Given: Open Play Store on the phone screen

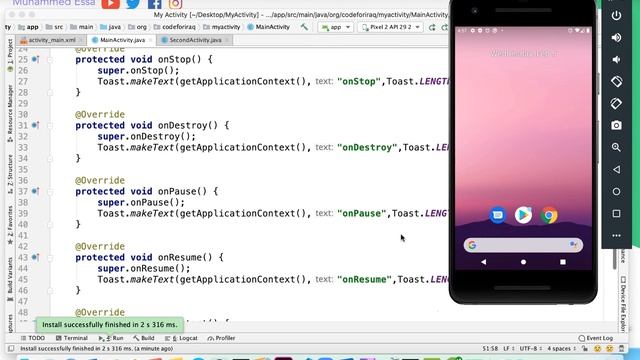Looking at the screenshot, I should tap(523, 215).
